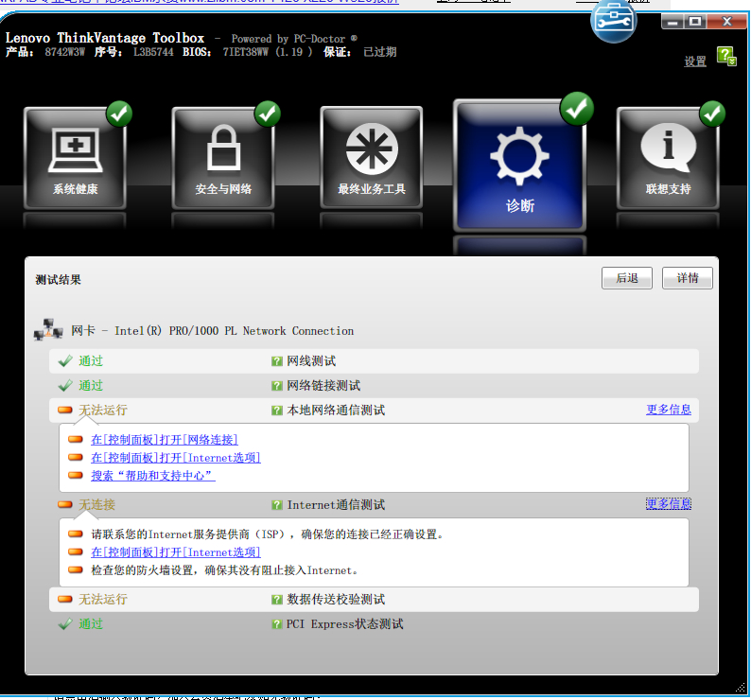Image resolution: width=751 pixels, height=700 pixels.
Task: Open 设置 settings link
Action: (695, 61)
